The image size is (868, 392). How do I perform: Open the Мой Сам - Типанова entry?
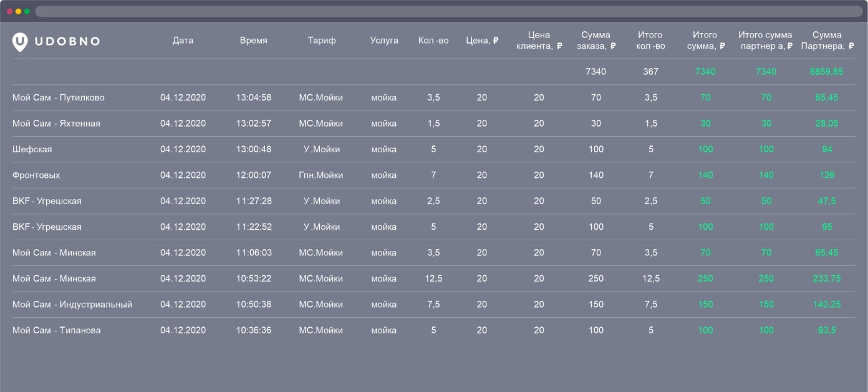tap(56, 330)
